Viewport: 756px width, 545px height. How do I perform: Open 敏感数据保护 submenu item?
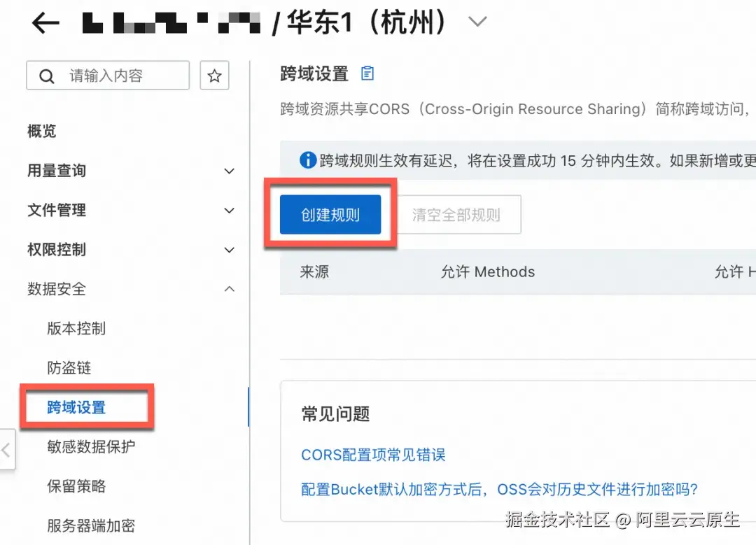pyautogui.click(x=91, y=446)
